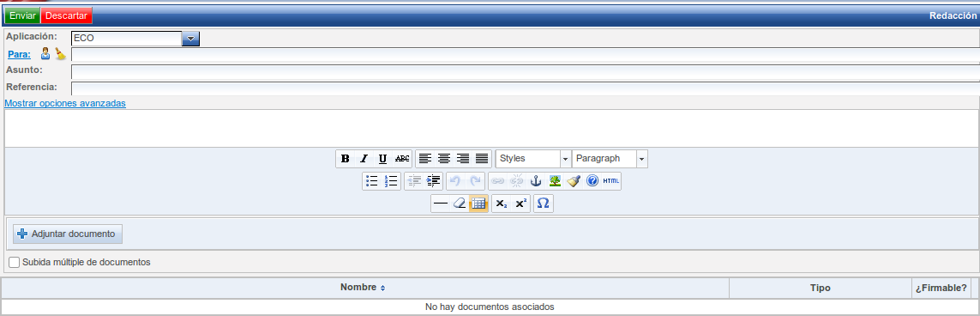Edit HTML source

click(x=611, y=181)
